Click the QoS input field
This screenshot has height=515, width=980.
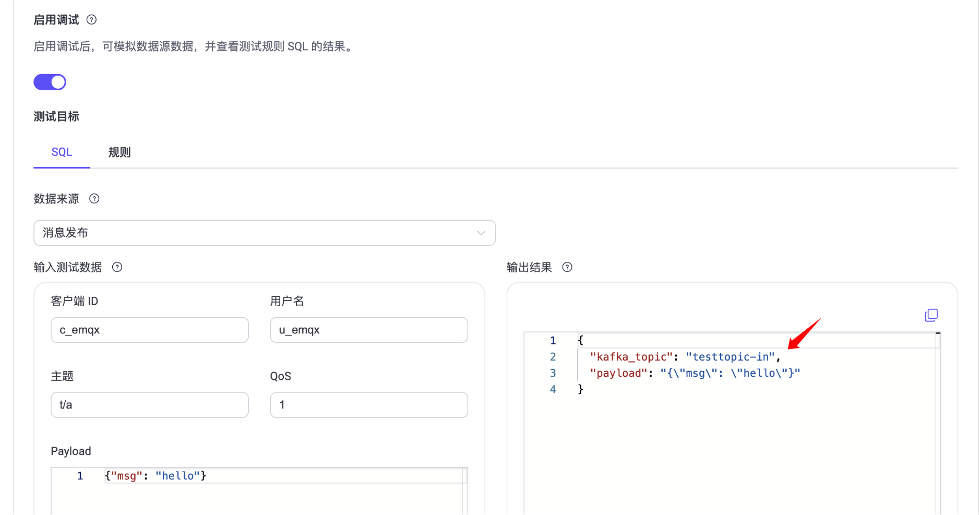368,405
